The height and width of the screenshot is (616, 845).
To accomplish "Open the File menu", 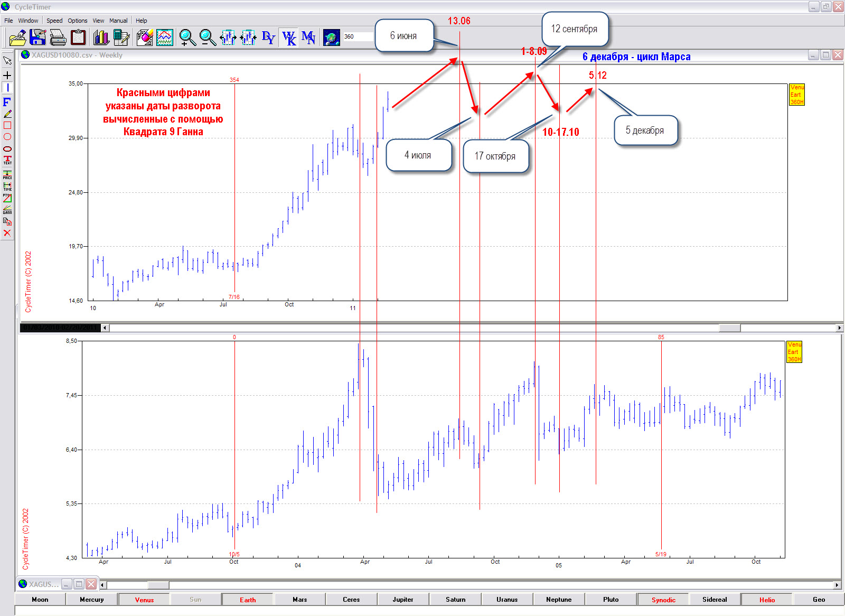I will [8, 21].
